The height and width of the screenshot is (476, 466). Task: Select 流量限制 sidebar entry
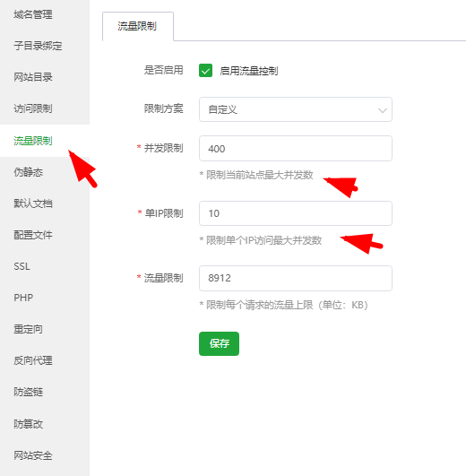(x=33, y=141)
